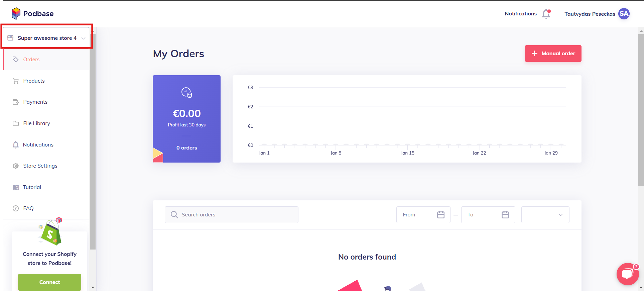Open the notifications bell icon in header

click(x=546, y=14)
